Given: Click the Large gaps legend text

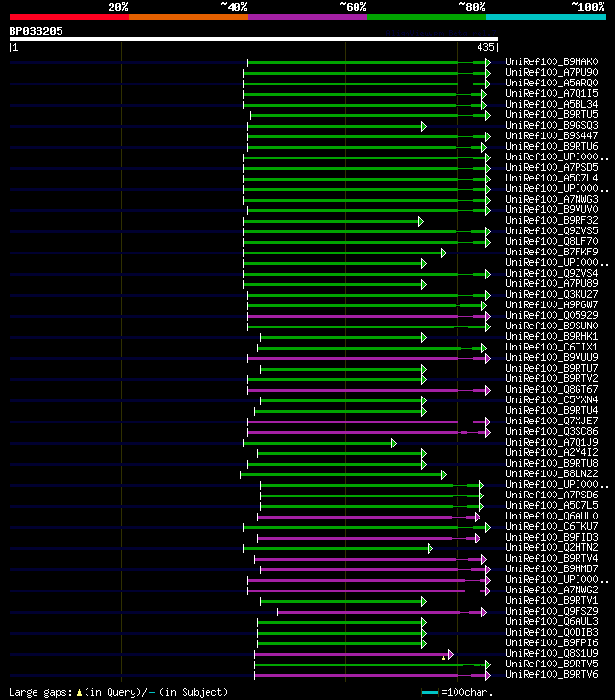Looking at the screenshot, I should coord(118,692).
